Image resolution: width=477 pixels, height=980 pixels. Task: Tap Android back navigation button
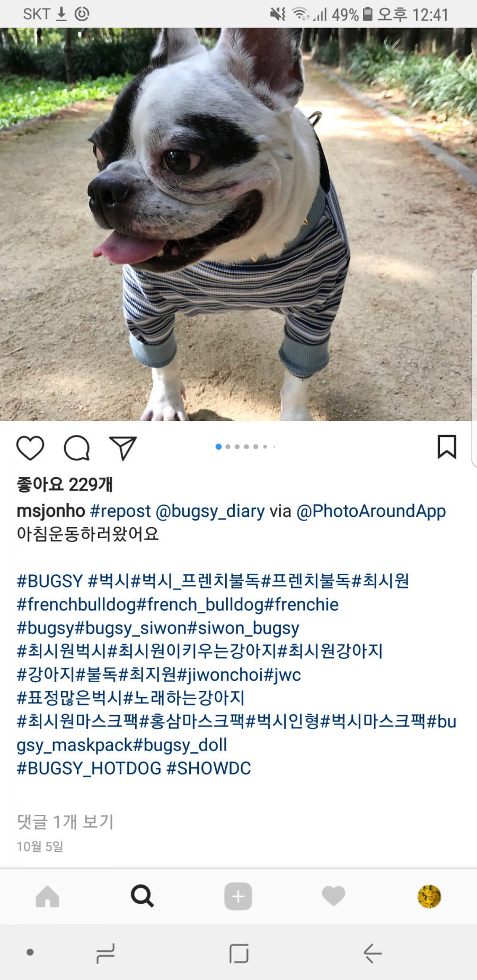[373, 953]
